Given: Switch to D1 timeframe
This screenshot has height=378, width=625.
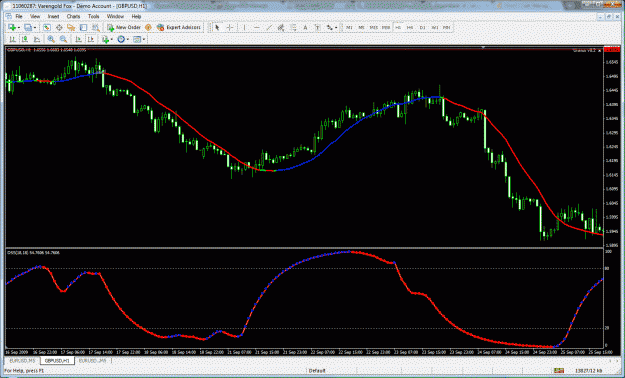Looking at the screenshot, I should pos(423,28).
